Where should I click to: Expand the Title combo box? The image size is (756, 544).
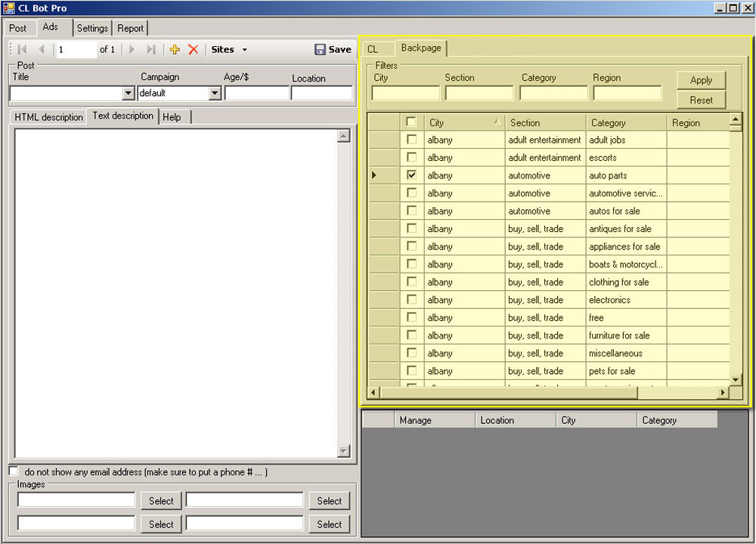point(129,94)
